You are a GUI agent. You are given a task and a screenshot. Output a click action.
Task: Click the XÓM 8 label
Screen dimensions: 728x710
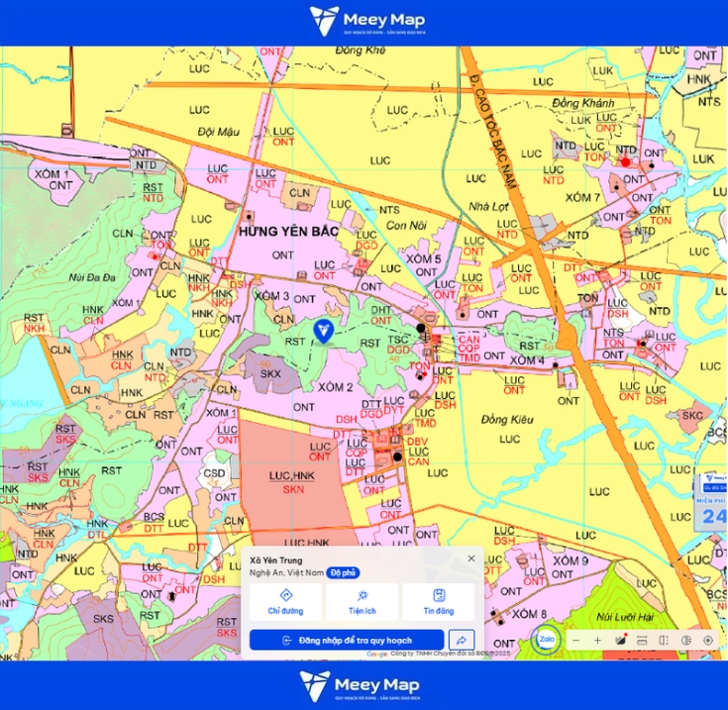pos(529,614)
